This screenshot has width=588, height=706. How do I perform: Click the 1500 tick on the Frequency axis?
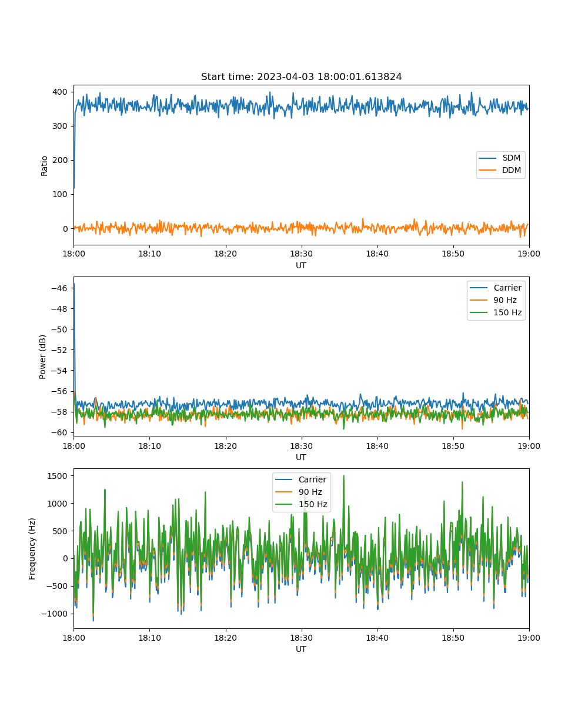point(59,475)
